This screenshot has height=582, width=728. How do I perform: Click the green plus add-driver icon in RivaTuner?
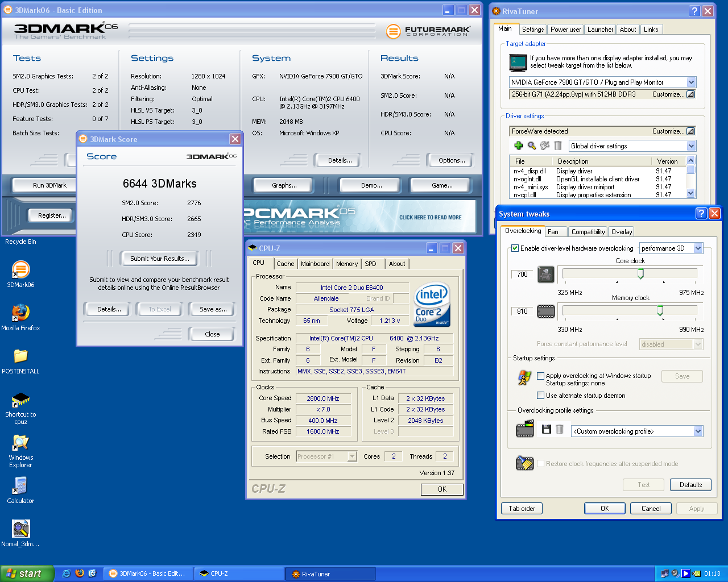(x=519, y=145)
